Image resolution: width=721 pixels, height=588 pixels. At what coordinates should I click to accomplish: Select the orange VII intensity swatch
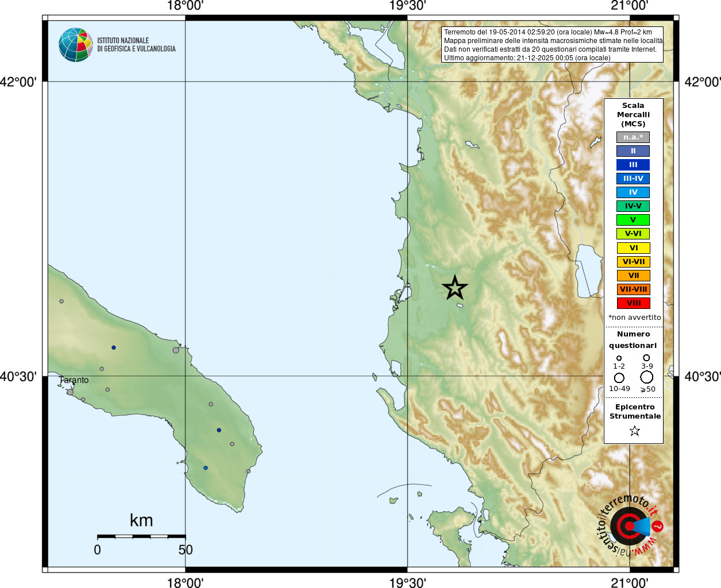tap(634, 276)
